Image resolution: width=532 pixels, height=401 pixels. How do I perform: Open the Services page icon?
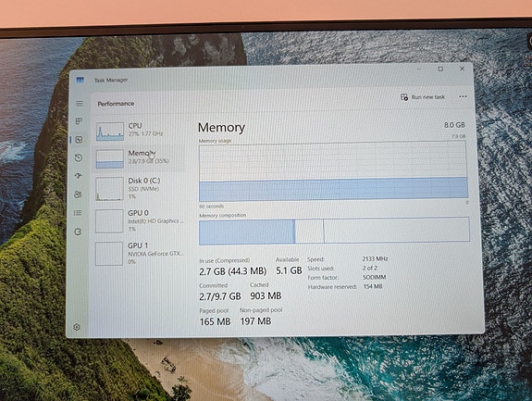pos(78,232)
